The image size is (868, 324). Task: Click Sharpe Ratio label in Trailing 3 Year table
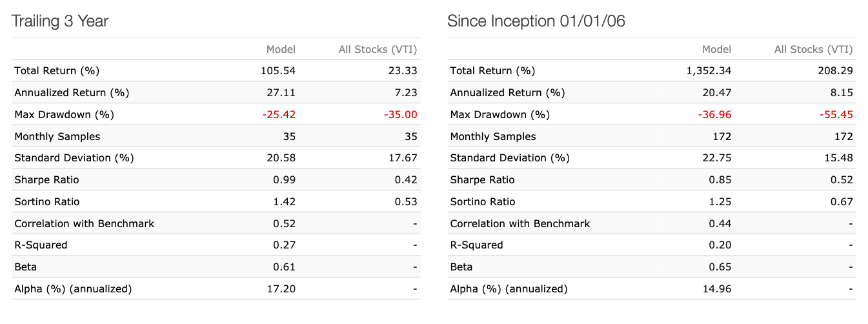(46, 180)
